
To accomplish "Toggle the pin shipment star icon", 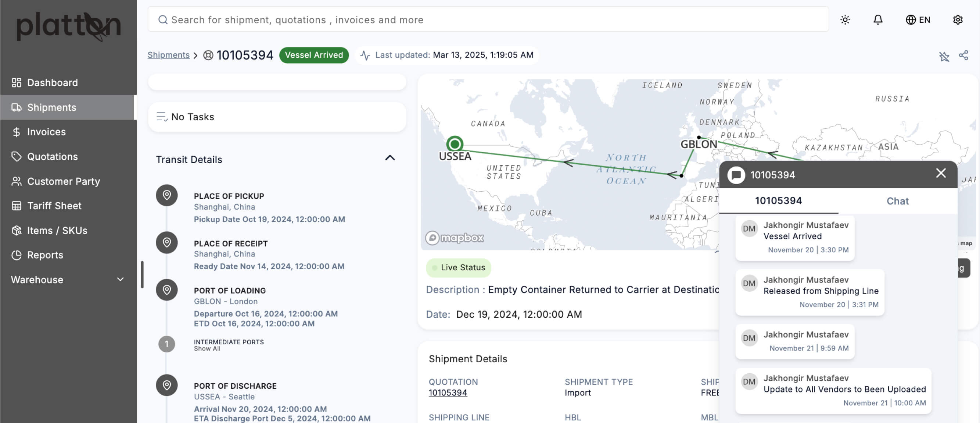I will pos(944,57).
